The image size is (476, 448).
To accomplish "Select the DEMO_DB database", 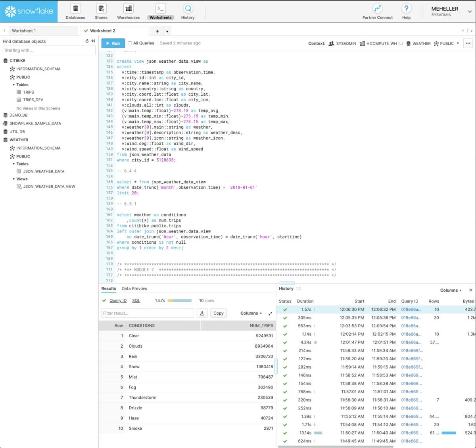I will (18, 115).
